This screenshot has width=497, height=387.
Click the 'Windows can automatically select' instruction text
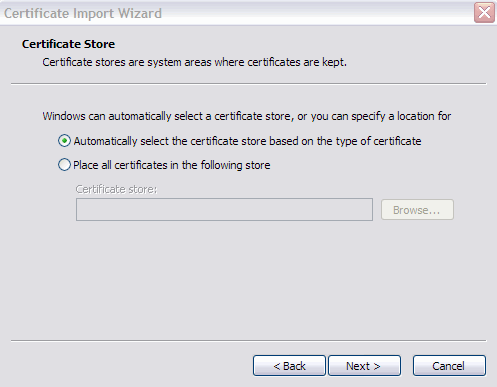pos(247,116)
